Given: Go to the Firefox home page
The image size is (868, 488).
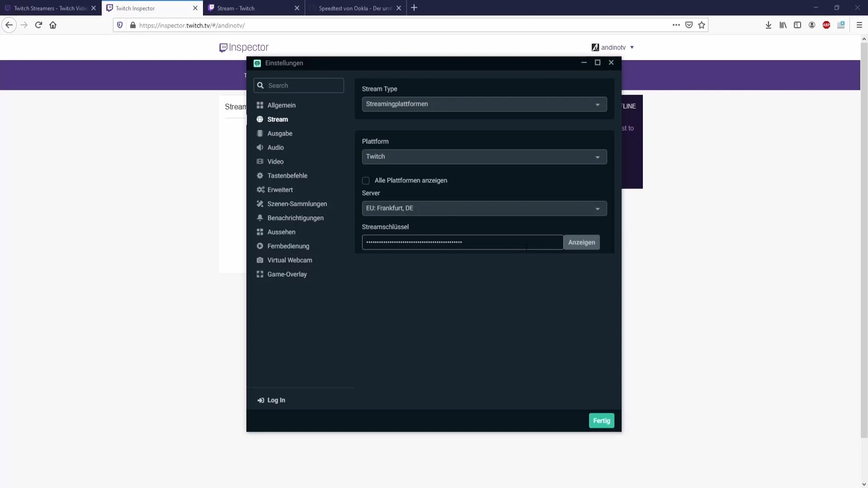Looking at the screenshot, I should 53,25.
